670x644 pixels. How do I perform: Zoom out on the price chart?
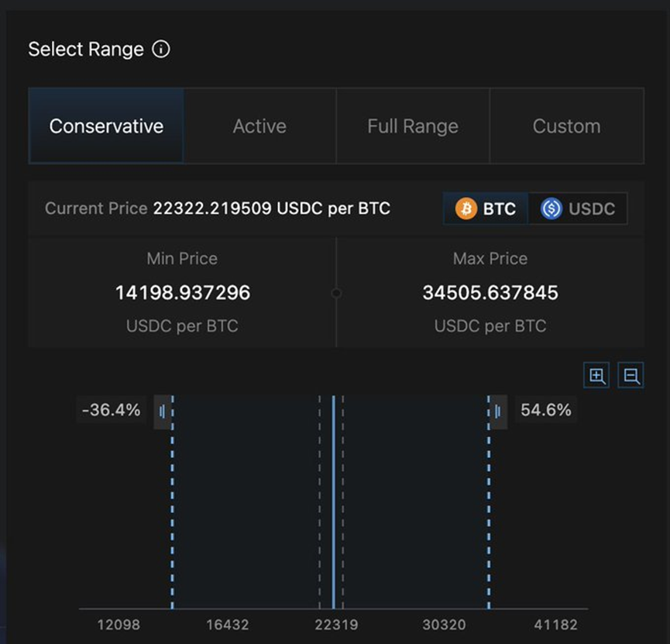pyautogui.click(x=630, y=375)
